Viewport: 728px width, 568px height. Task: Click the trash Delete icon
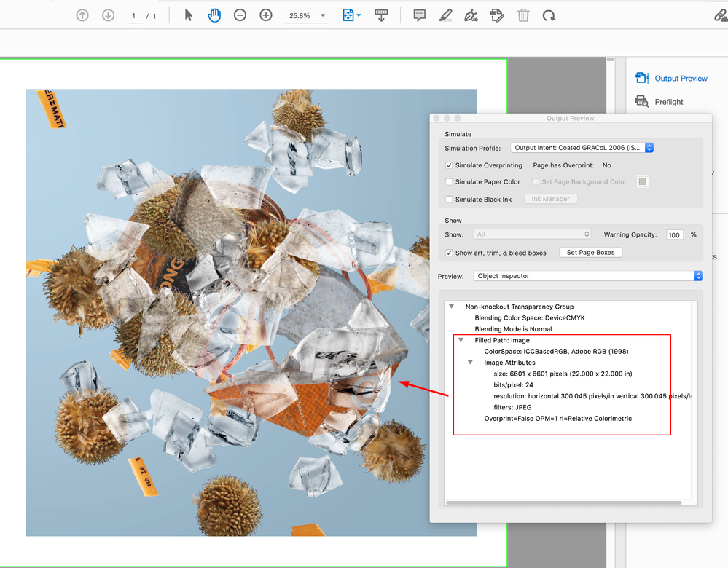[x=523, y=15]
